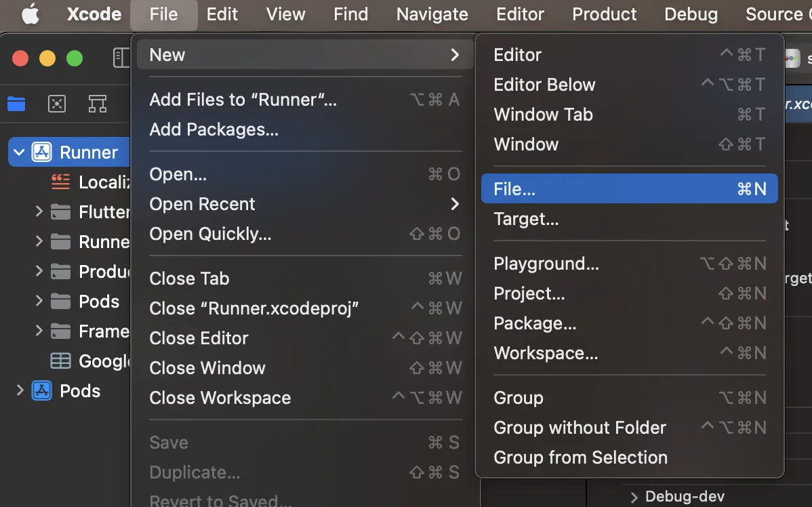Choose Group without Folder
Screen dimensions: 812x507
[x=580, y=428]
